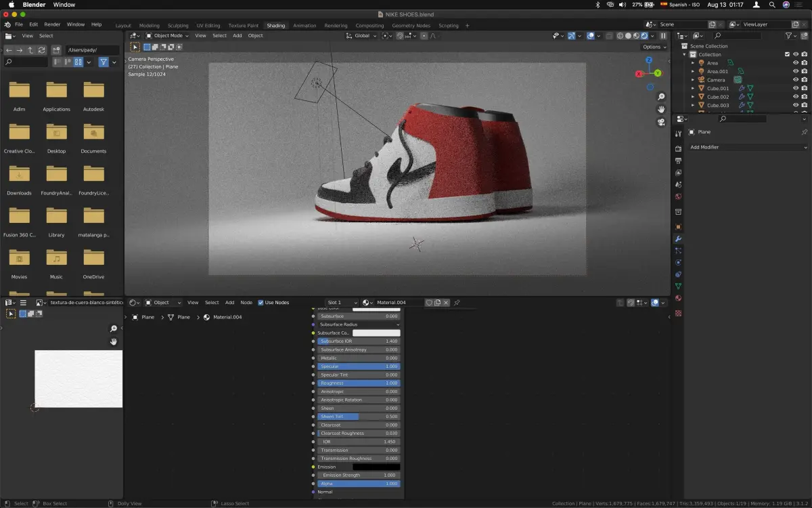812x508 pixels.
Task: Create a new folder in file browser
Action: click(x=56, y=50)
